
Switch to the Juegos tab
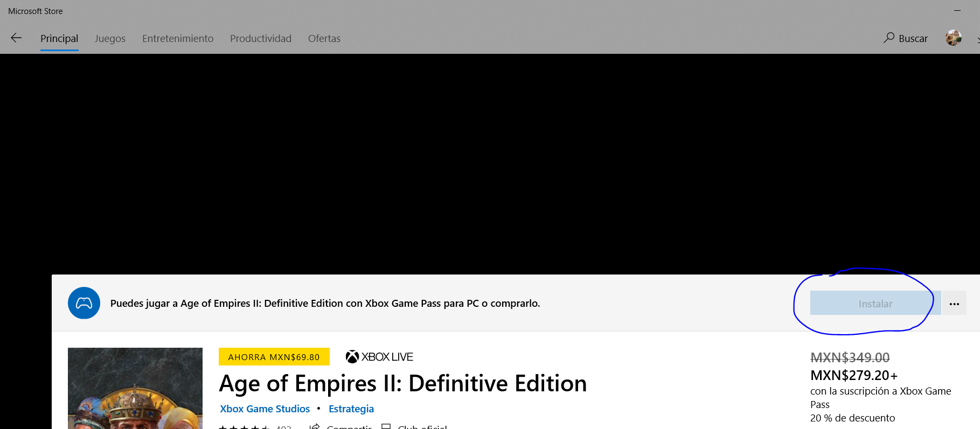(110, 39)
